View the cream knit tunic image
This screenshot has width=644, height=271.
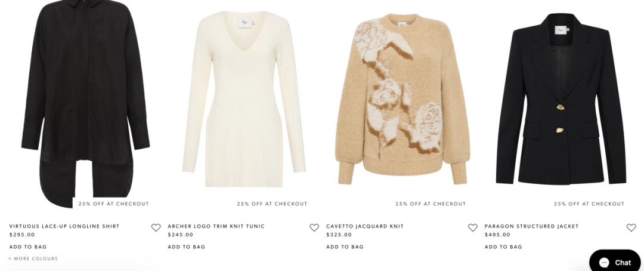click(244, 98)
